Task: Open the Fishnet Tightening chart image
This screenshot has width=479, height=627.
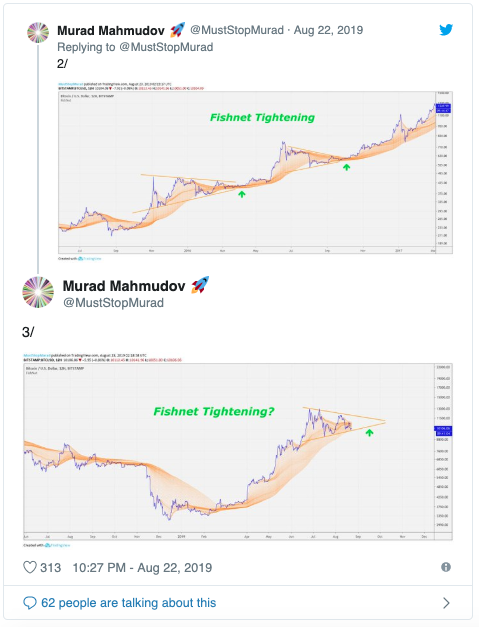Action: [255, 172]
